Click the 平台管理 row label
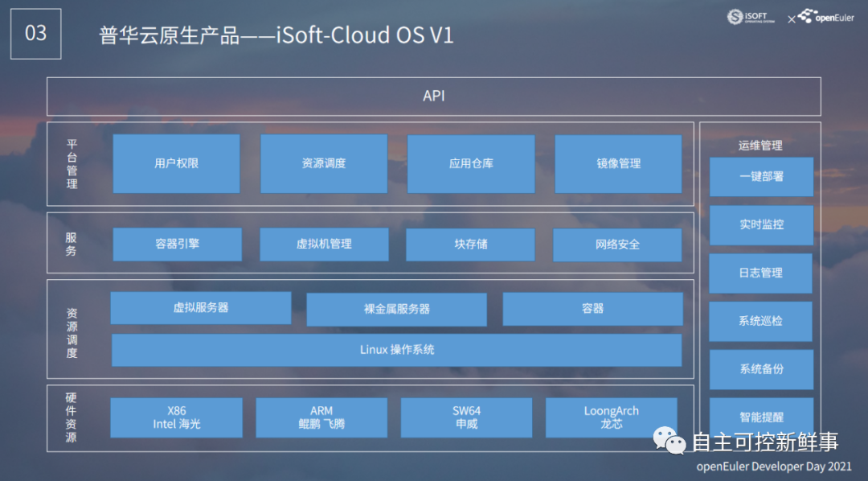Screen dimensions: 868x481 [72, 164]
